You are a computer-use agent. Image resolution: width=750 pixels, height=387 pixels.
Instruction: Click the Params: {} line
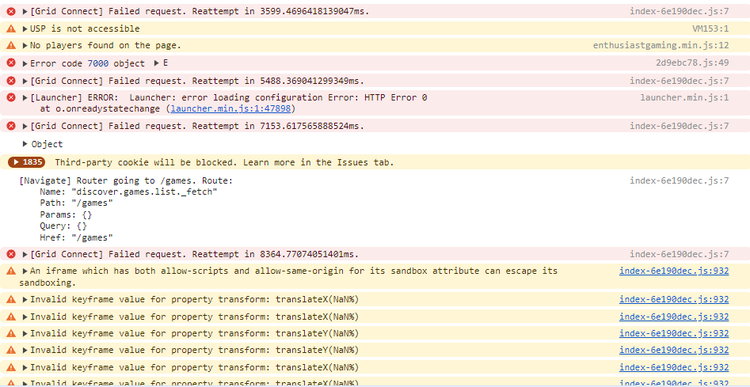[66, 215]
